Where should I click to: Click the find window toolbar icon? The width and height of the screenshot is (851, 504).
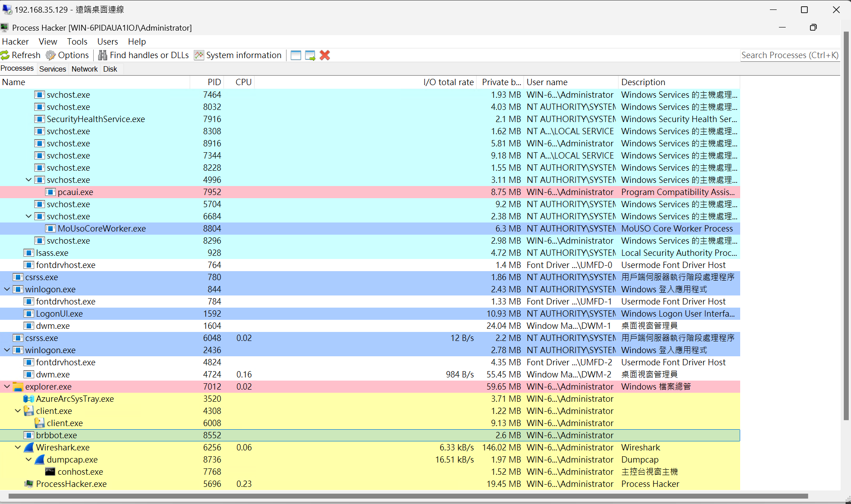pos(296,55)
